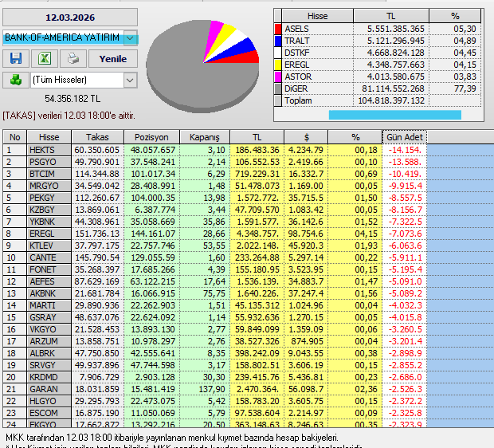
Task: Click the Yenile refresh button
Action: [113, 59]
